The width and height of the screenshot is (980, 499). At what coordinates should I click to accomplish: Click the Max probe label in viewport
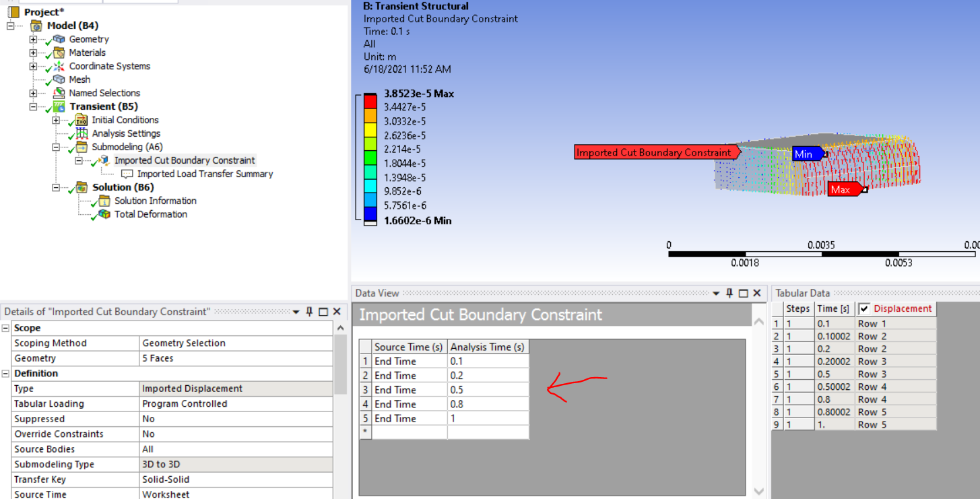tap(845, 190)
